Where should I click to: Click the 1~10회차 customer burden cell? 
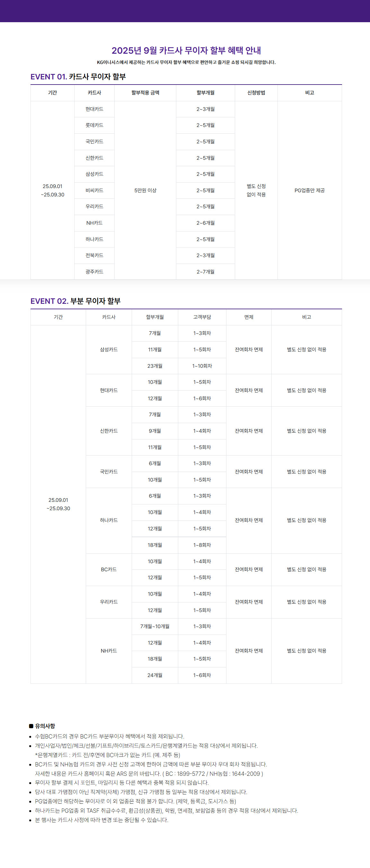coord(202,366)
